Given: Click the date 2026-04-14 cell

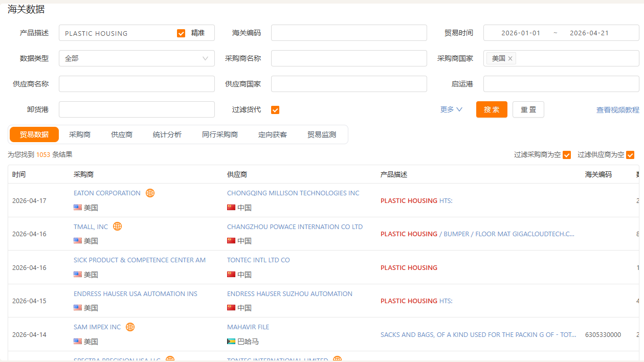Looking at the screenshot, I should coord(29,334).
